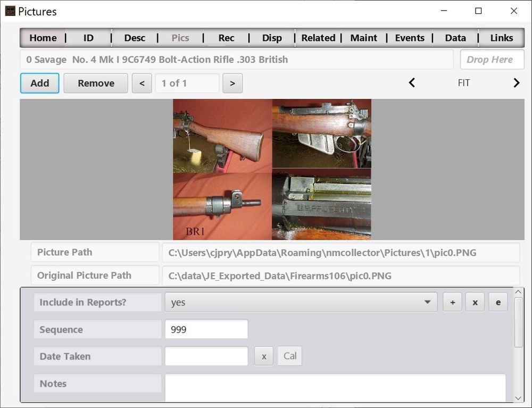Click the NM Collector app icon in titlebar

[9, 11]
